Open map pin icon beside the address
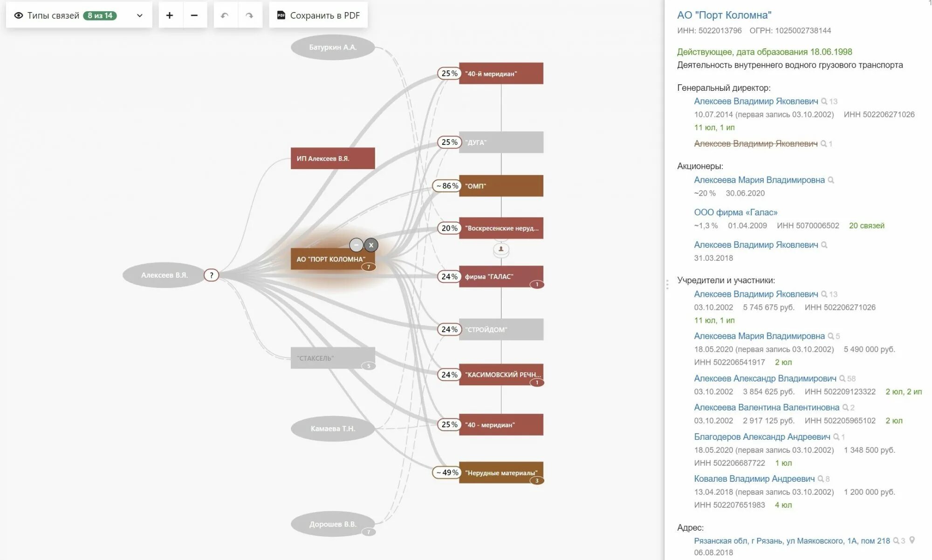Viewport: 932px width, 560px height. [912, 540]
